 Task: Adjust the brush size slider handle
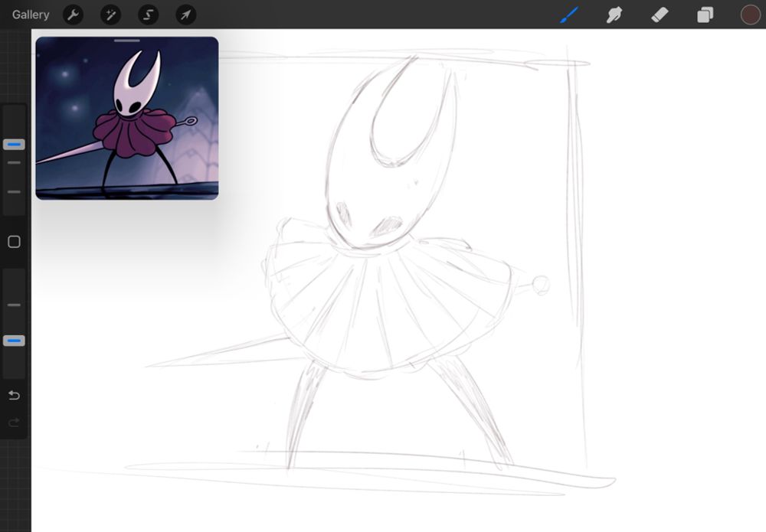pos(14,145)
